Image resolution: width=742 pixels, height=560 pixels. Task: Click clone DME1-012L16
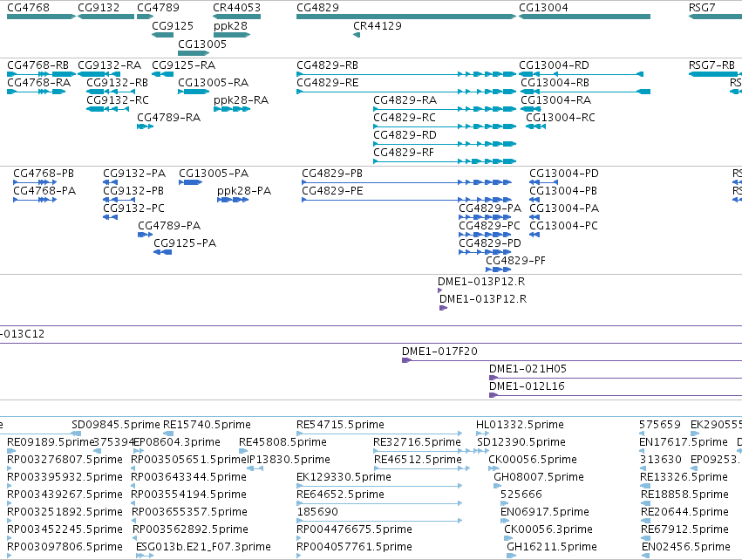point(527,386)
